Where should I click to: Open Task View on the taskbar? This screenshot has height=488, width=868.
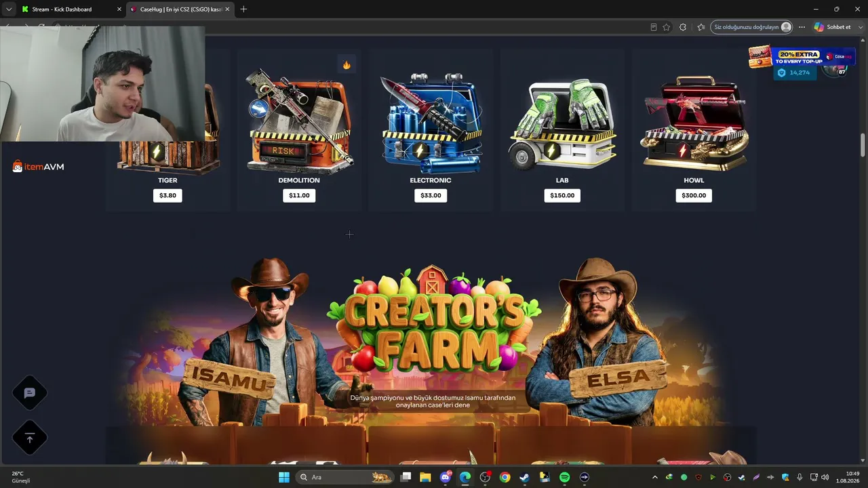point(406,477)
